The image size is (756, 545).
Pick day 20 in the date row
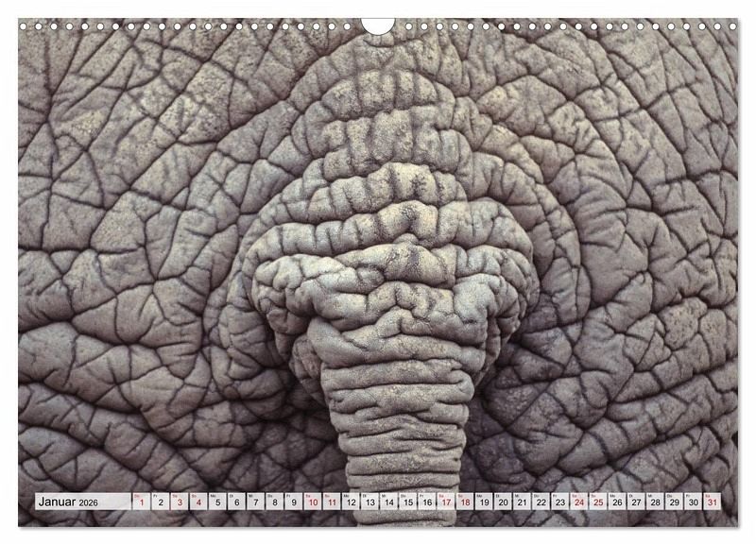503,502
